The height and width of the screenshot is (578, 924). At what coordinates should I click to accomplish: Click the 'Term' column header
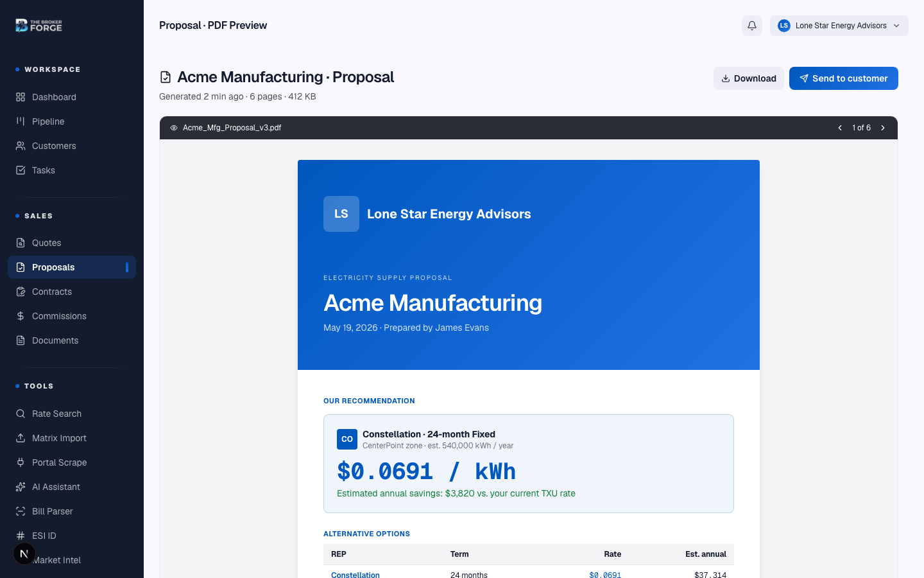click(x=459, y=554)
